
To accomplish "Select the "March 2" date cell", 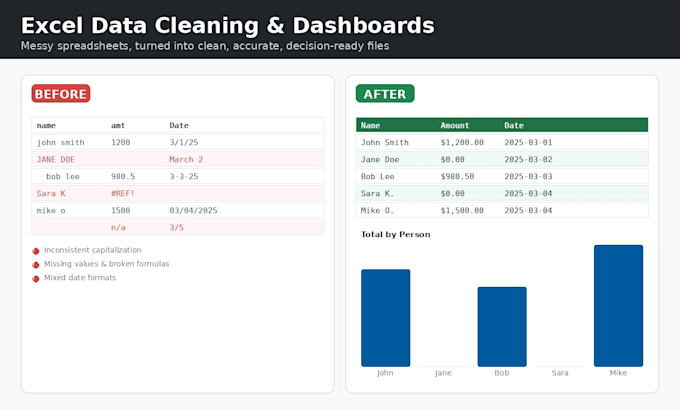I will pos(186,159).
